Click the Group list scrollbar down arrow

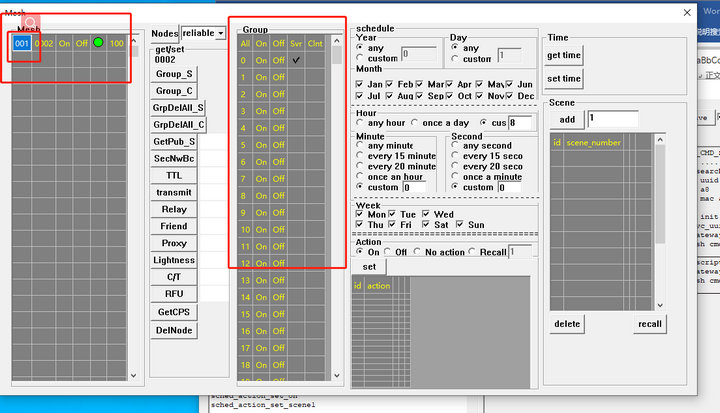pyautogui.click(x=335, y=375)
